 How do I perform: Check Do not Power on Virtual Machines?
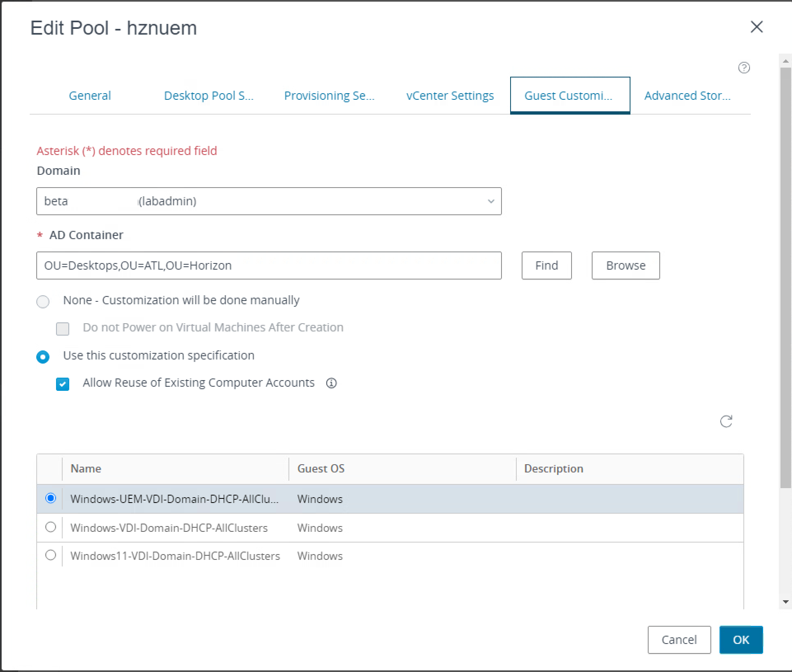[63, 329]
